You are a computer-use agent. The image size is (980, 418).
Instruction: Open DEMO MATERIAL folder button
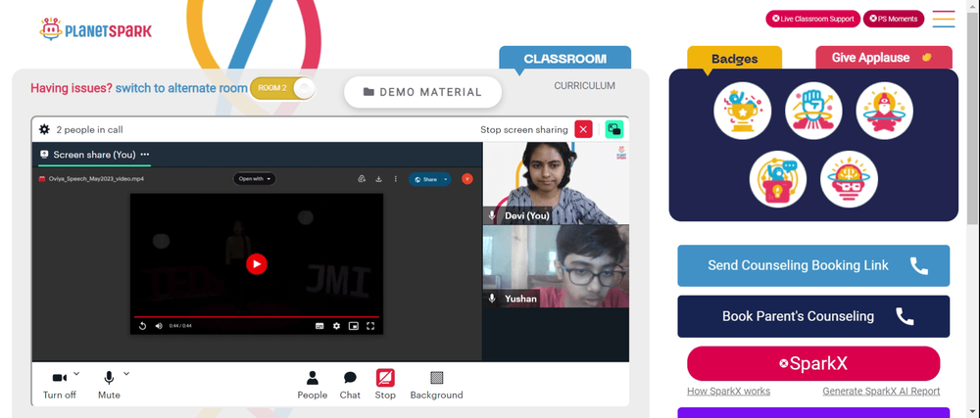click(422, 92)
